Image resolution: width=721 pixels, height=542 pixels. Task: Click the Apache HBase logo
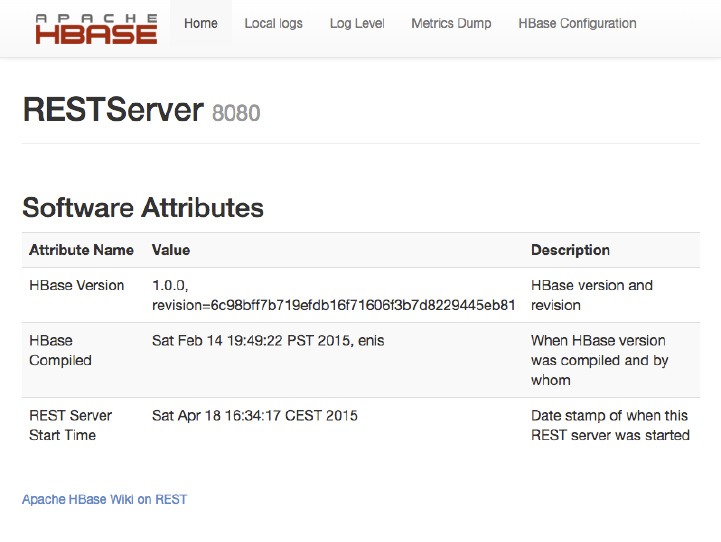click(x=96, y=29)
